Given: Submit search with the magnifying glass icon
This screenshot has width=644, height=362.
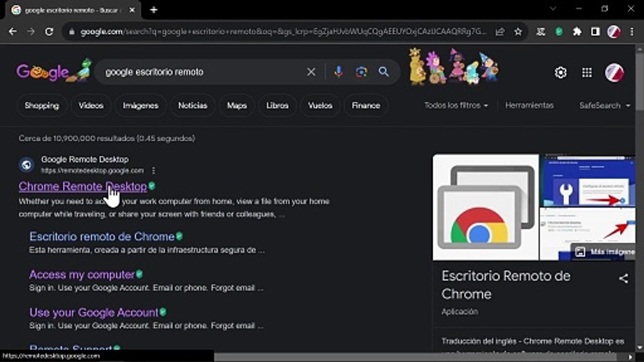Looking at the screenshot, I should point(384,72).
